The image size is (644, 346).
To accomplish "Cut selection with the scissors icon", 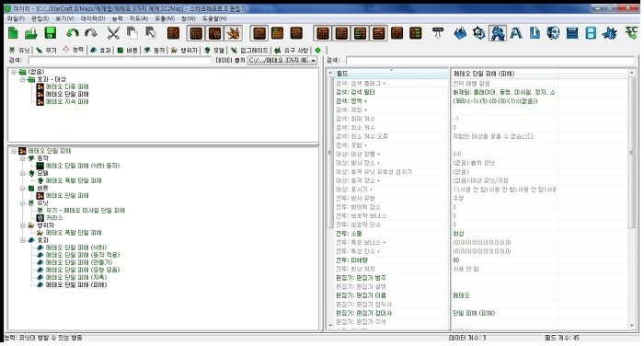I will click(x=113, y=33).
